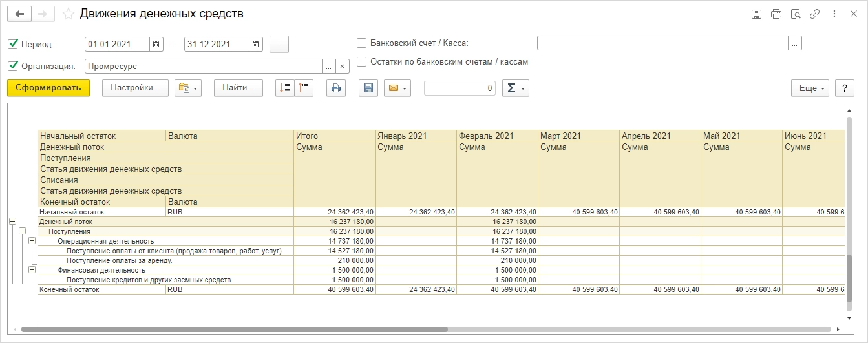The height and width of the screenshot is (343, 868).
Task: Open organization selection with ellipsis button
Action: coord(329,66)
